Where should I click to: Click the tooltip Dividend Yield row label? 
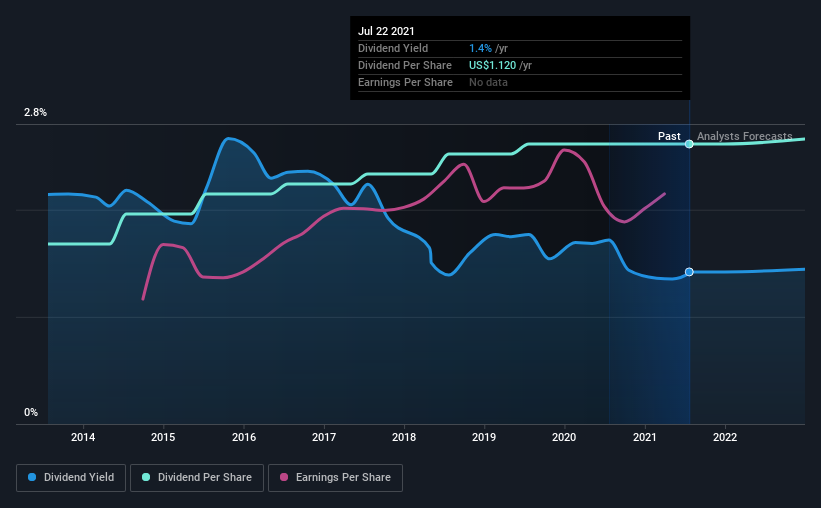[393, 48]
